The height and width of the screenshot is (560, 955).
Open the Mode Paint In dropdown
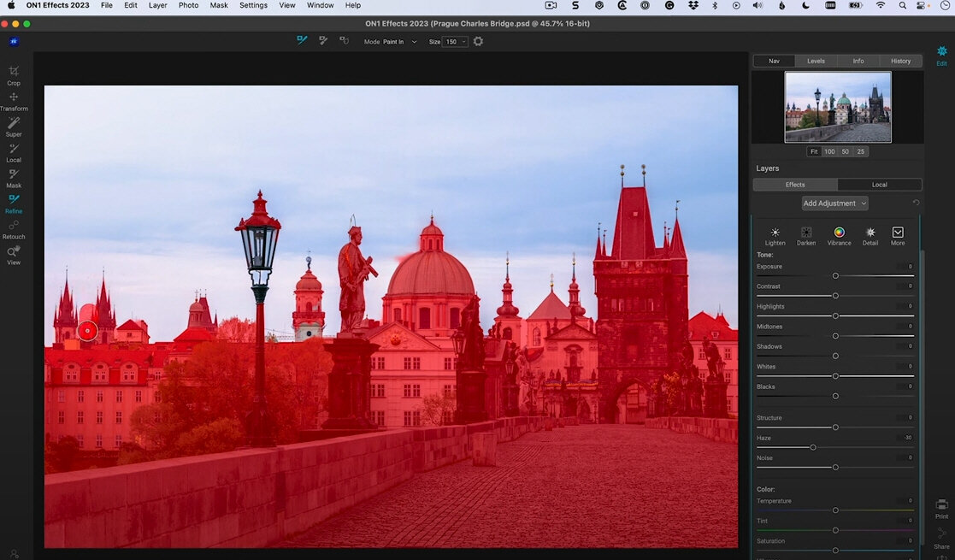pyautogui.click(x=400, y=41)
